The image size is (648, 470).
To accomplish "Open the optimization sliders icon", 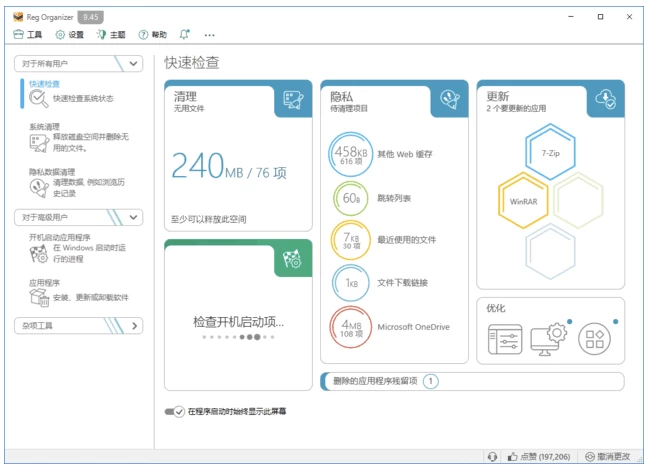I will pos(505,340).
